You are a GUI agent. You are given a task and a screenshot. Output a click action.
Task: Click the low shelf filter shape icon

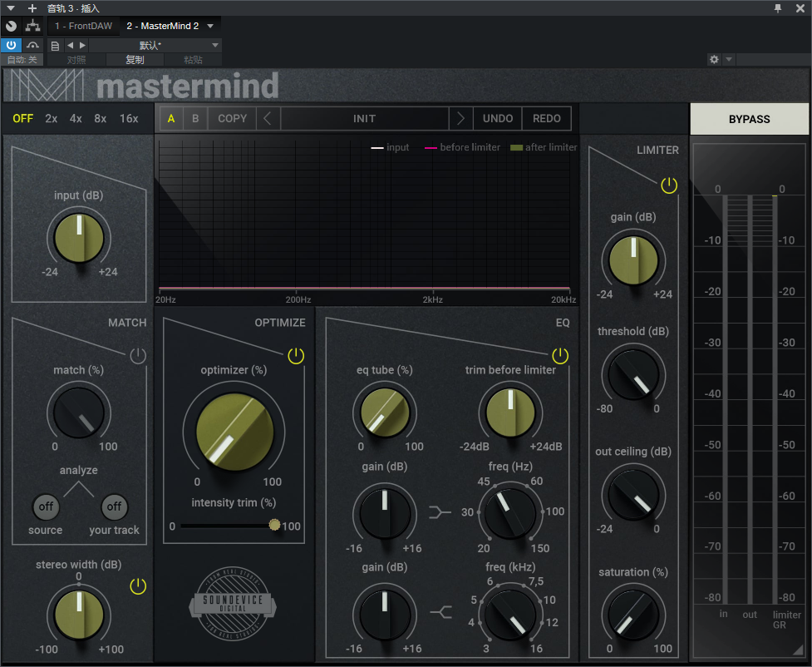(x=440, y=512)
